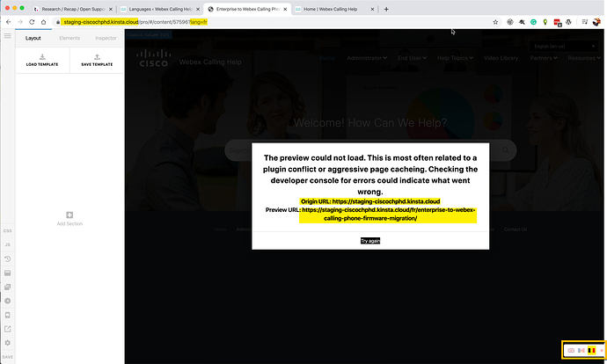Go back in browser history
This screenshot has width=607, height=364.
[x=9, y=22]
